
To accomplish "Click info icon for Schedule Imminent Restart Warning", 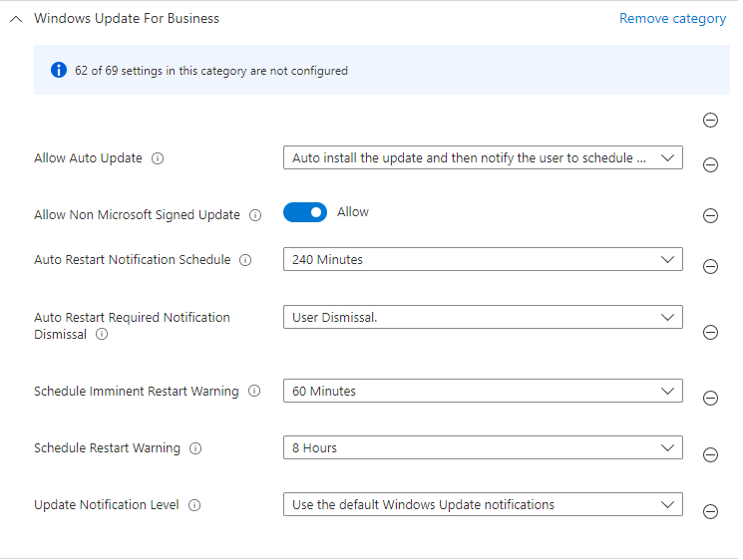I will (254, 392).
